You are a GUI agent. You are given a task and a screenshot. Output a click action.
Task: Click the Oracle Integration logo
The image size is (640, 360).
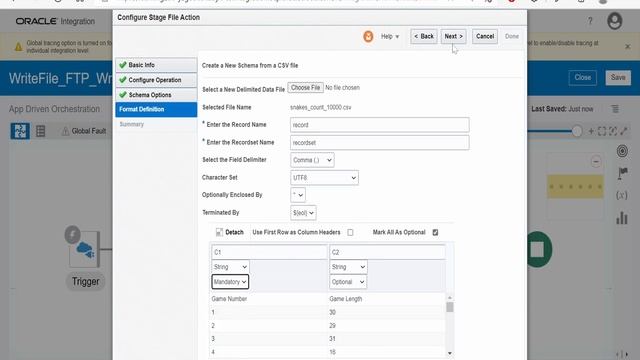pyautogui.click(x=55, y=21)
